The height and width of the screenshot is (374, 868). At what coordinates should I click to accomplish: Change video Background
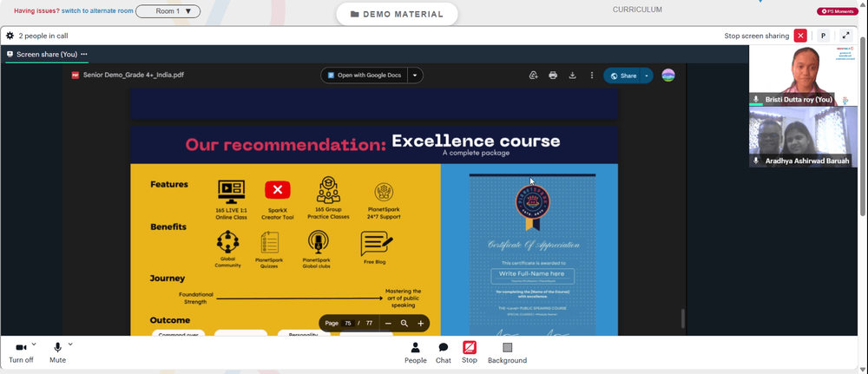pyautogui.click(x=507, y=353)
